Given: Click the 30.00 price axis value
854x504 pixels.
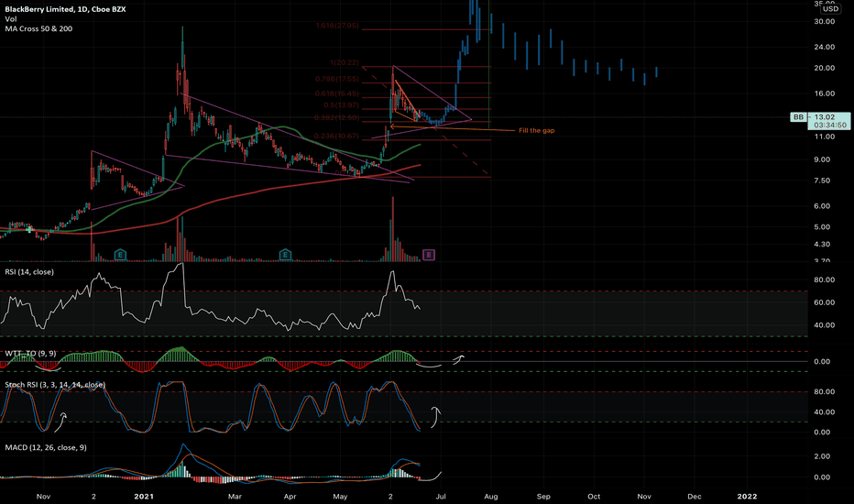Looking at the screenshot, I should [825, 21].
